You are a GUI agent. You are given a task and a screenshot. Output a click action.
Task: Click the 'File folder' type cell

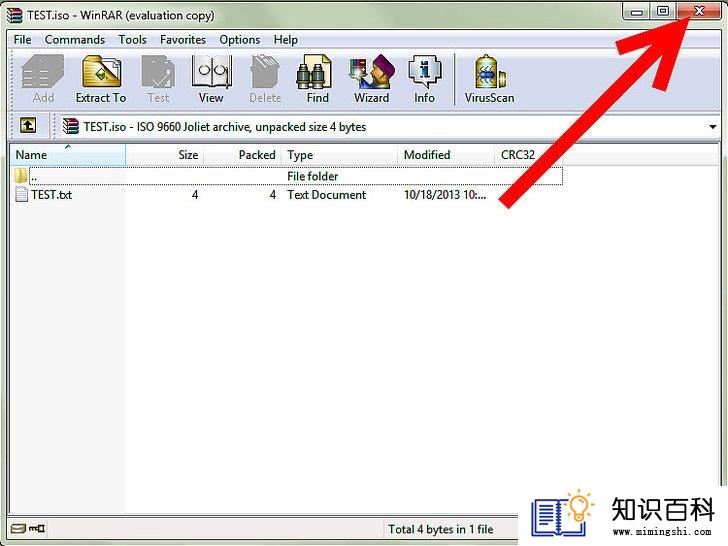(x=312, y=176)
